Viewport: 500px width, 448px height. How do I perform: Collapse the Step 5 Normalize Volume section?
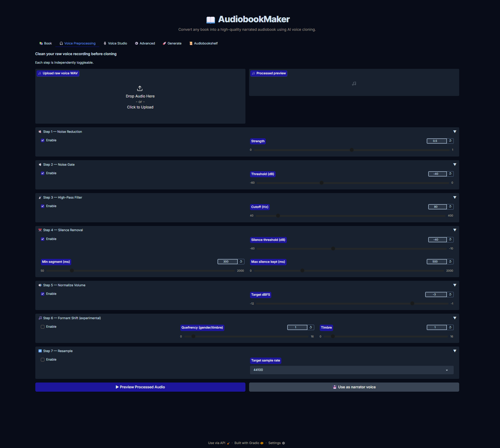click(455, 285)
